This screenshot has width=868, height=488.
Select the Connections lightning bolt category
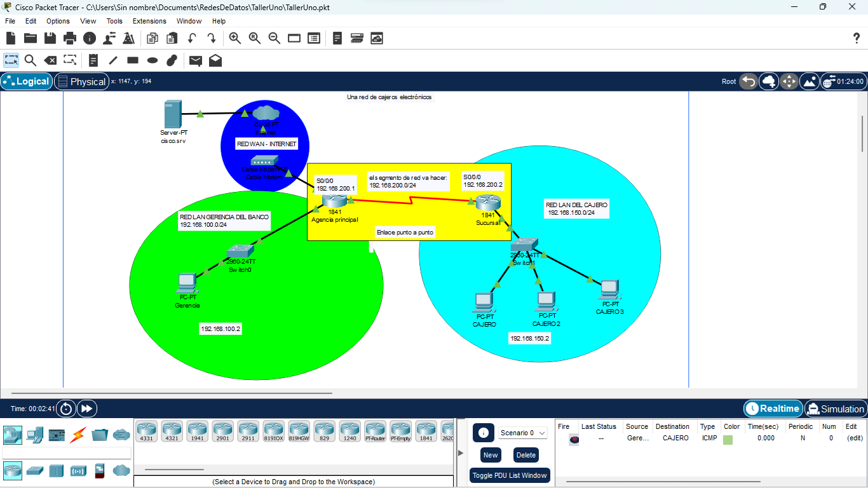point(78,435)
